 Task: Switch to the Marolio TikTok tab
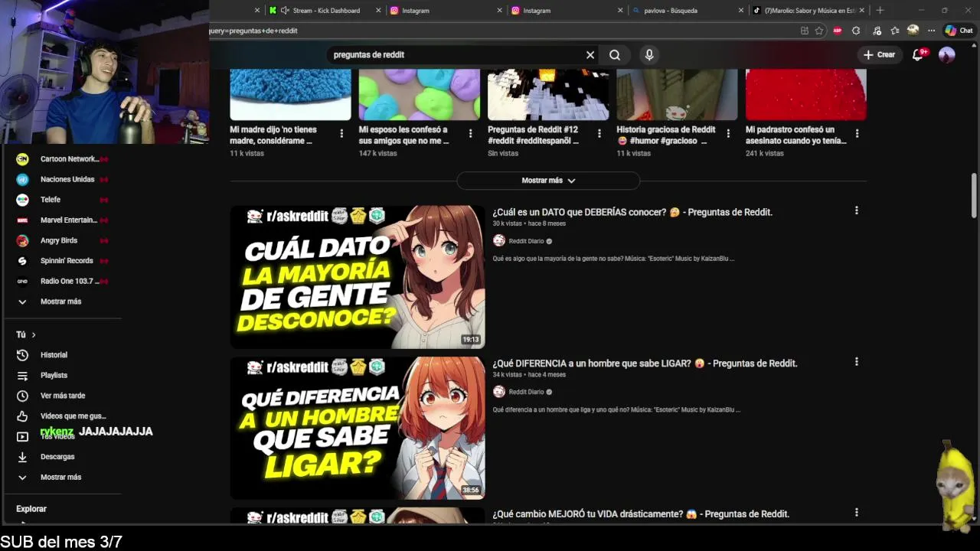pyautogui.click(x=808, y=11)
